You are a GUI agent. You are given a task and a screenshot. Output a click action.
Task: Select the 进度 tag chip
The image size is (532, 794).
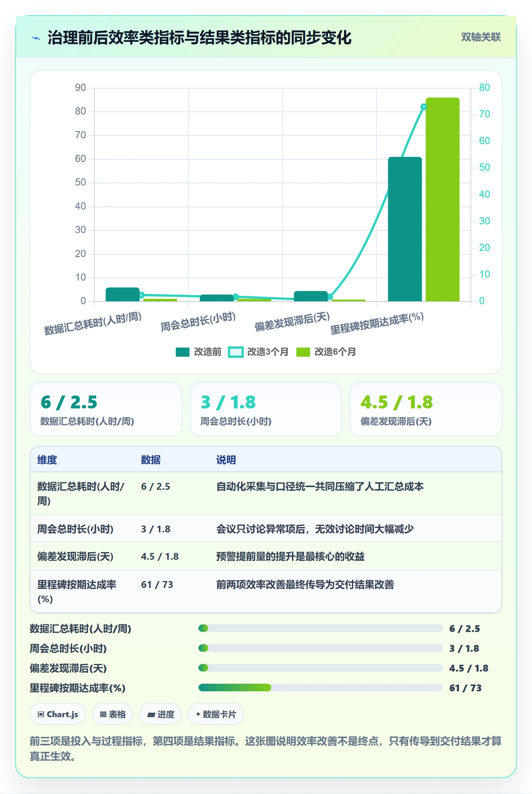[x=160, y=714]
